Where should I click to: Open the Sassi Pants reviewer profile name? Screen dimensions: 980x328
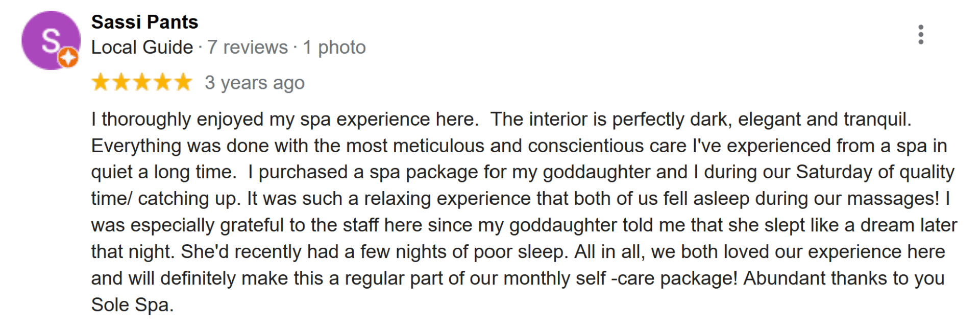[x=144, y=22]
